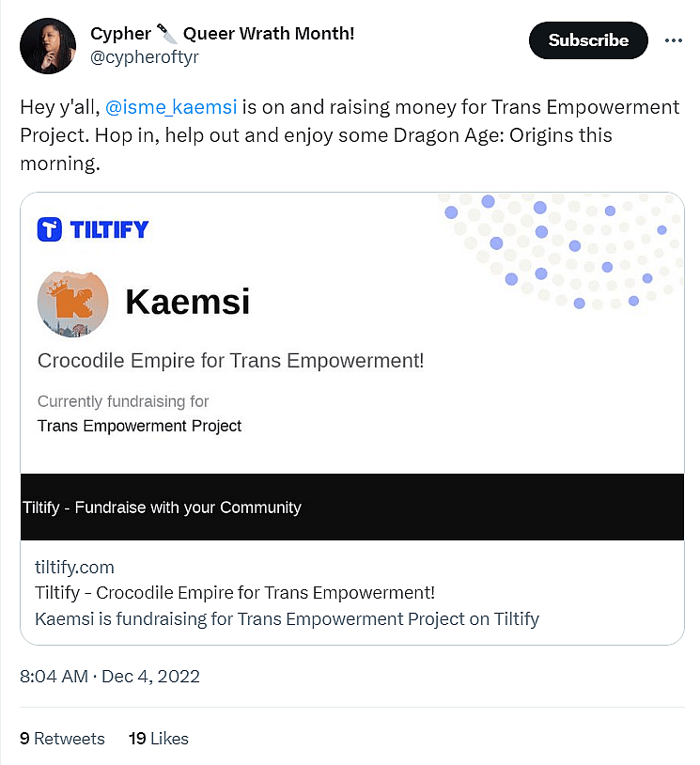Click the large "Kaemsi" heading in the card

tap(187, 302)
